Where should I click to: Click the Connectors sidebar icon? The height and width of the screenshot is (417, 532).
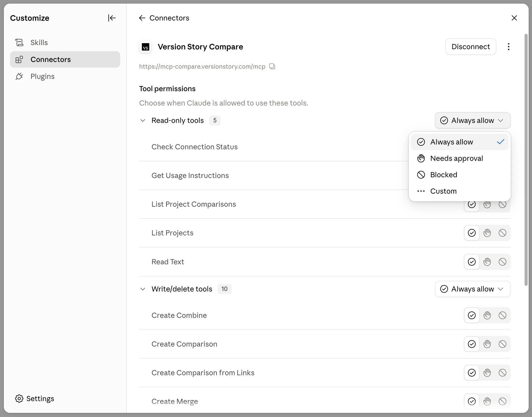pyautogui.click(x=19, y=59)
